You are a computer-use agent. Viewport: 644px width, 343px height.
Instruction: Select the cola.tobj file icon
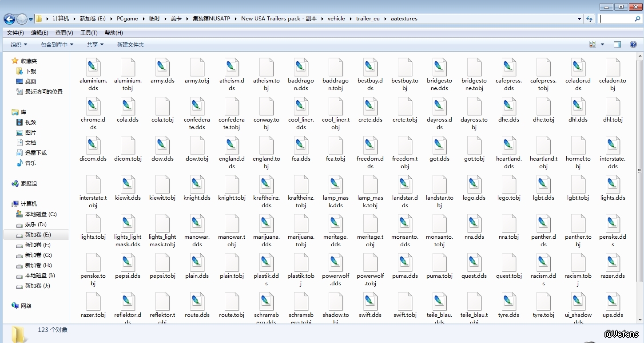click(162, 106)
